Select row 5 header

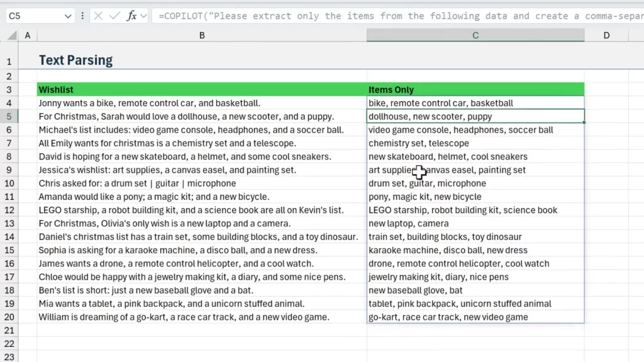coord(9,116)
